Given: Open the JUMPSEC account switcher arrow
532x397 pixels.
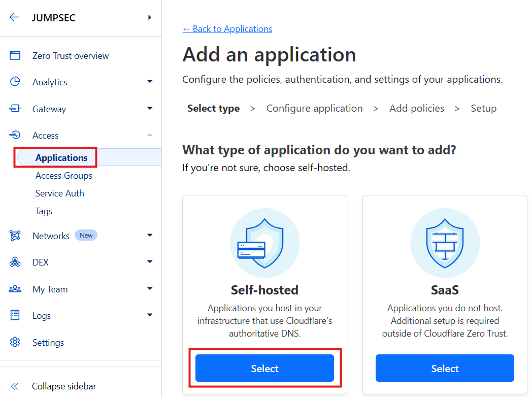Looking at the screenshot, I should 149,18.
